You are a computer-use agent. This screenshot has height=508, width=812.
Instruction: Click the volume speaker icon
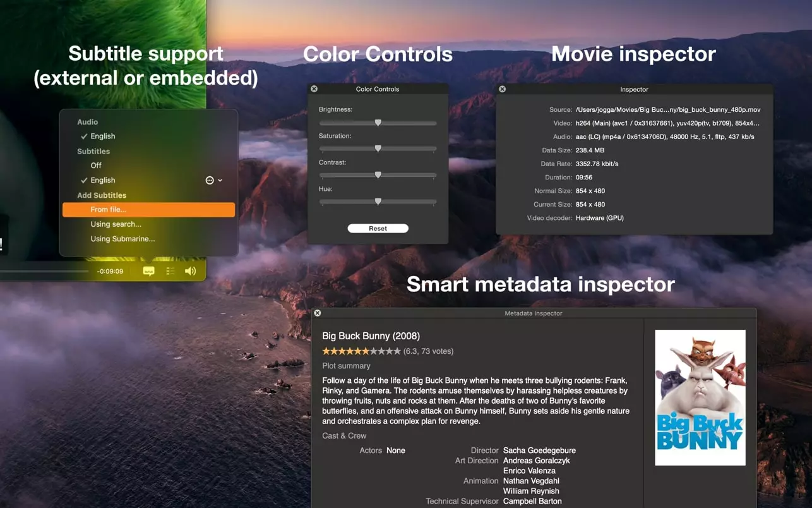point(190,271)
